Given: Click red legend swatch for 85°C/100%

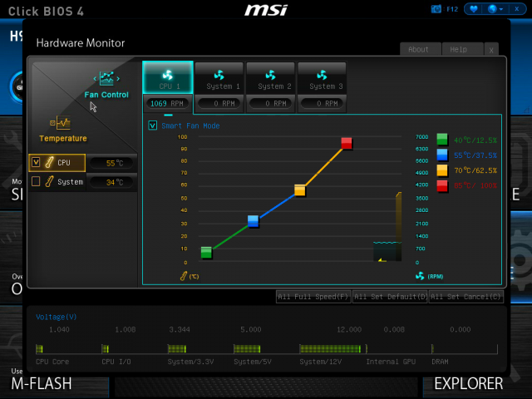Looking at the screenshot, I should [x=442, y=186].
